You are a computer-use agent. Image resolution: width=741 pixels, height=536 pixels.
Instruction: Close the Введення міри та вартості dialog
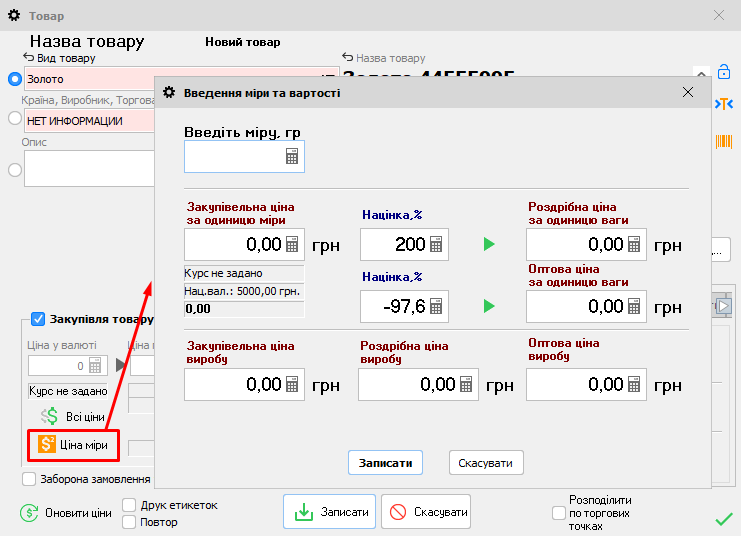click(687, 92)
